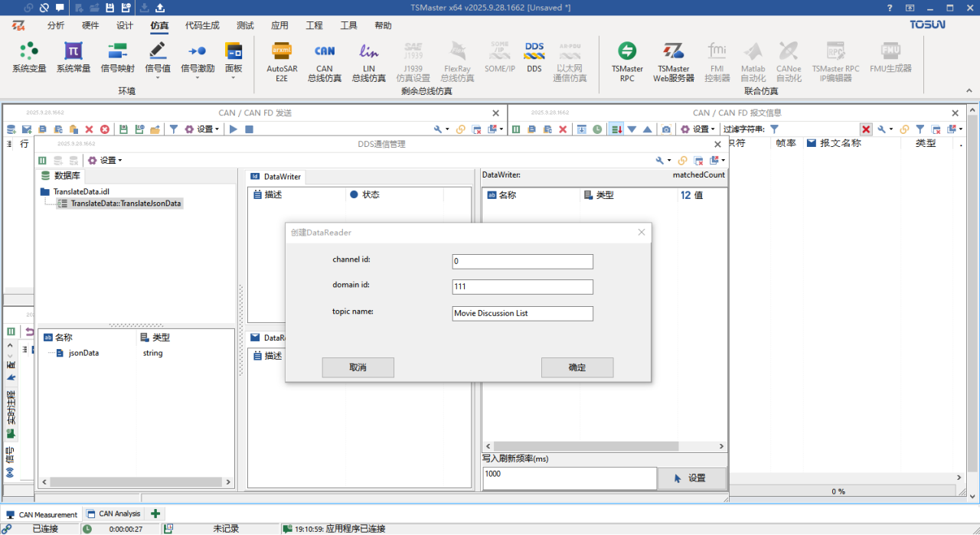Image resolution: width=980 pixels, height=535 pixels.
Task: Confirm DataReader creation with the OK button
Action: pyautogui.click(x=577, y=367)
